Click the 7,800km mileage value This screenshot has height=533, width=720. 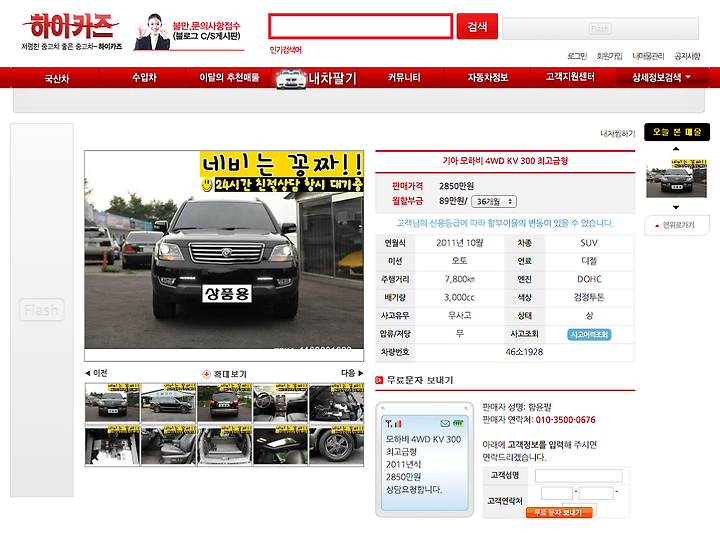coord(460,279)
